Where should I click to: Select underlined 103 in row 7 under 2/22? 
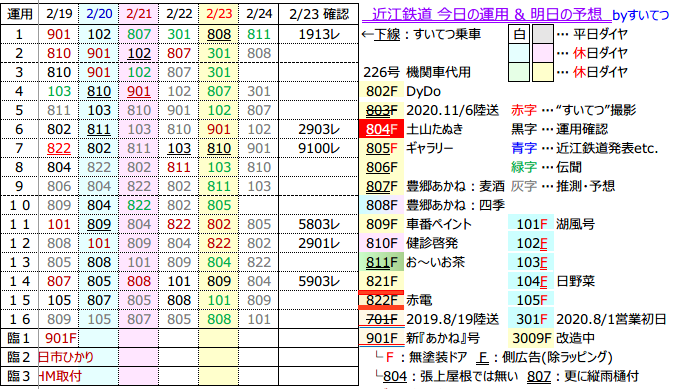coord(179,148)
